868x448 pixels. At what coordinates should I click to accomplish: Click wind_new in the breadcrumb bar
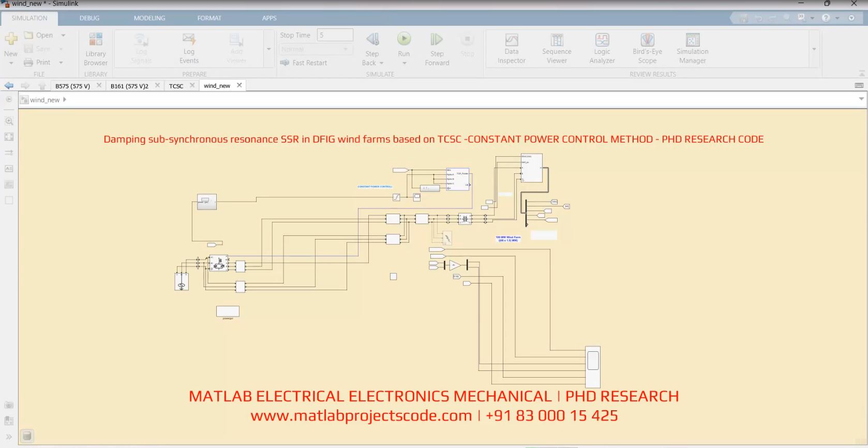44,100
